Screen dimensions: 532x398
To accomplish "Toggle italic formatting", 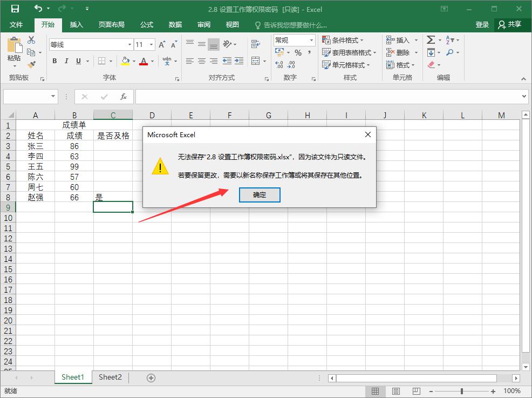I will pyautogui.click(x=66, y=62).
